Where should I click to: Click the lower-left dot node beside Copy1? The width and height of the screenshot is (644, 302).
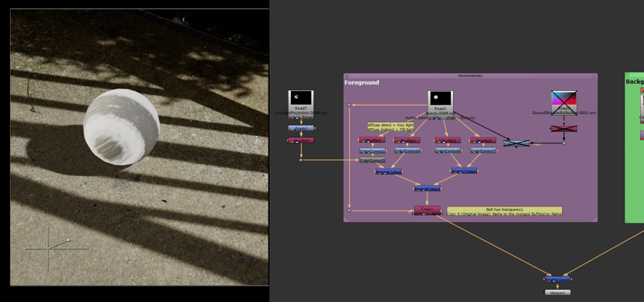pyautogui.click(x=349, y=210)
